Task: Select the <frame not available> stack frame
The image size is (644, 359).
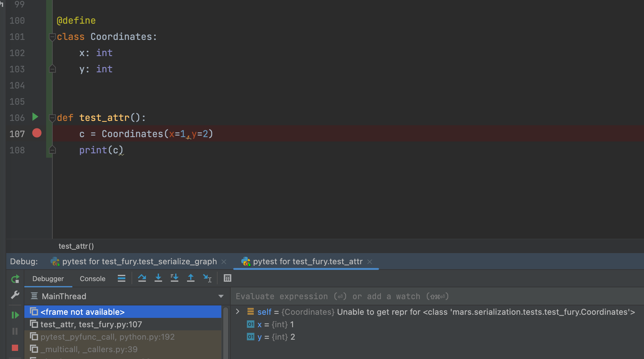Action: point(123,312)
